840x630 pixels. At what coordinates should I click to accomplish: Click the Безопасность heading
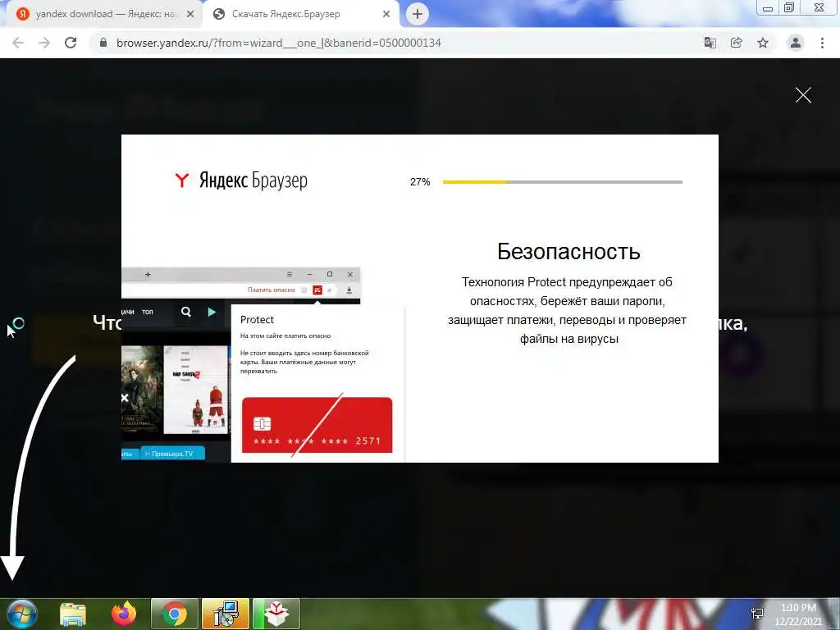(568, 251)
